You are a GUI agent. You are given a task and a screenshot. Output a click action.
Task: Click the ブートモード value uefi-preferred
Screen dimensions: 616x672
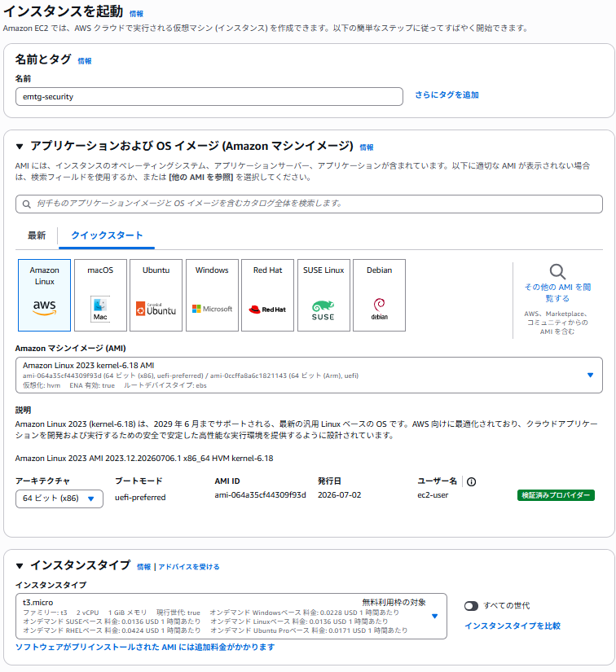(140, 498)
